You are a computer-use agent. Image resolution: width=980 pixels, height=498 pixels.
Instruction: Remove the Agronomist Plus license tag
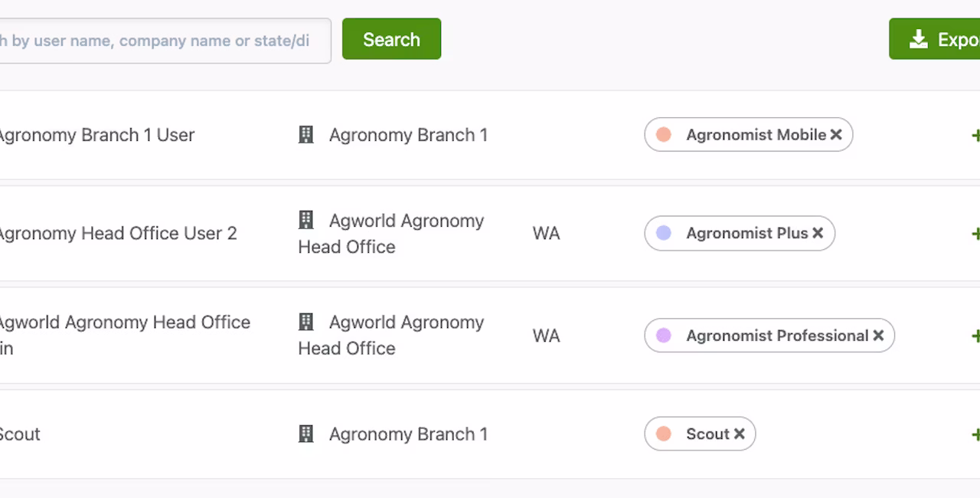tap(818, 233)
